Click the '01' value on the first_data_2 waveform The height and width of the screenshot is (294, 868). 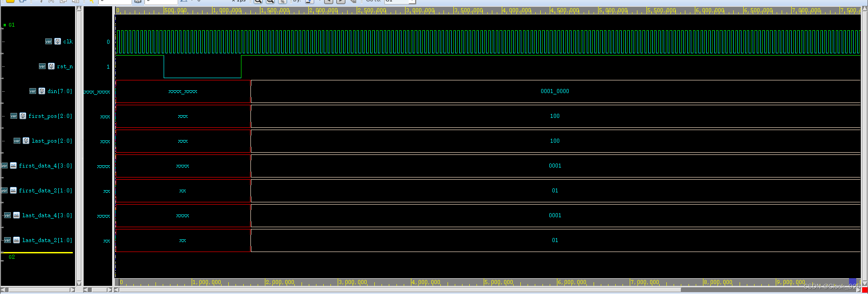pos(555,191)
